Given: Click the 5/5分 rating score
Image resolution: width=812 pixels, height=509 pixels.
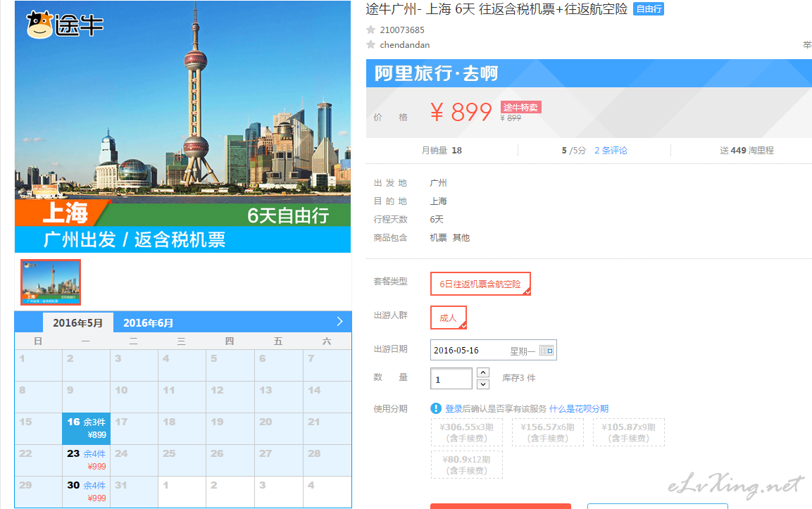Looking at the screenshot, I should point(574,150).
